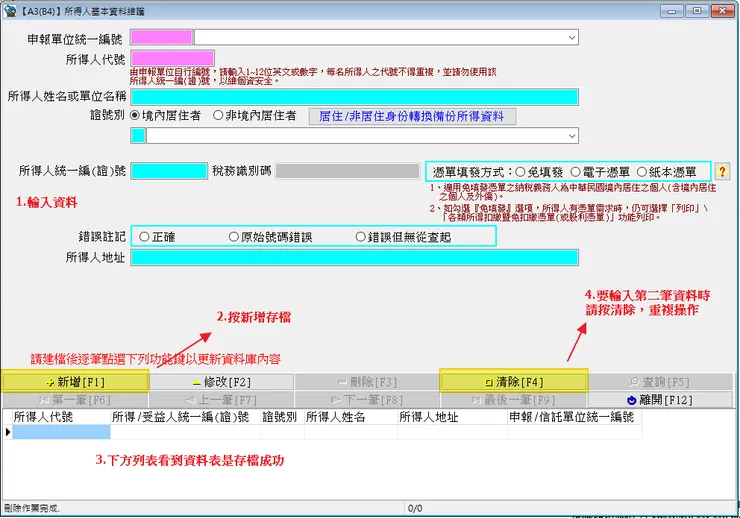Click the yellow question mark help icon
740x518 pixels.
pyautogui.click(x=722, y=171)
